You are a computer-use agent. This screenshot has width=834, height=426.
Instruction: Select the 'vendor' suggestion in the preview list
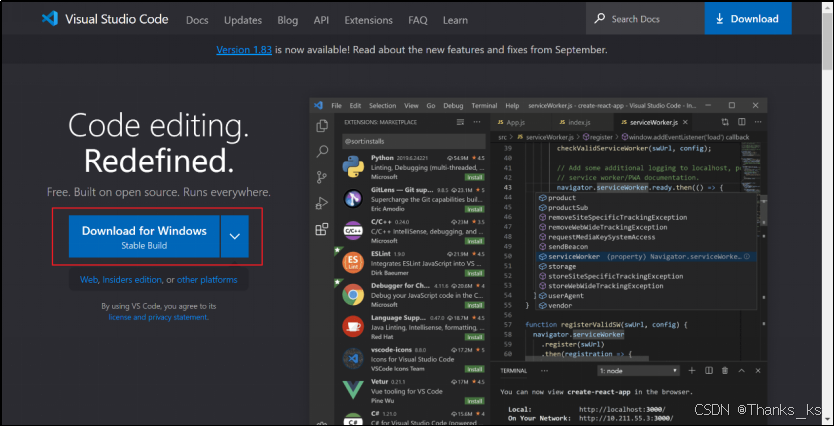(x=645, y=306)
